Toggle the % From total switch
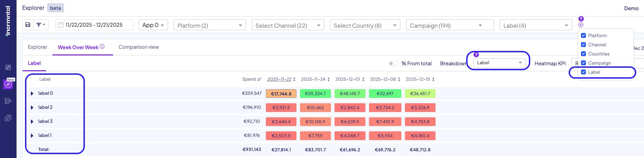 click(x=393, y=64)
